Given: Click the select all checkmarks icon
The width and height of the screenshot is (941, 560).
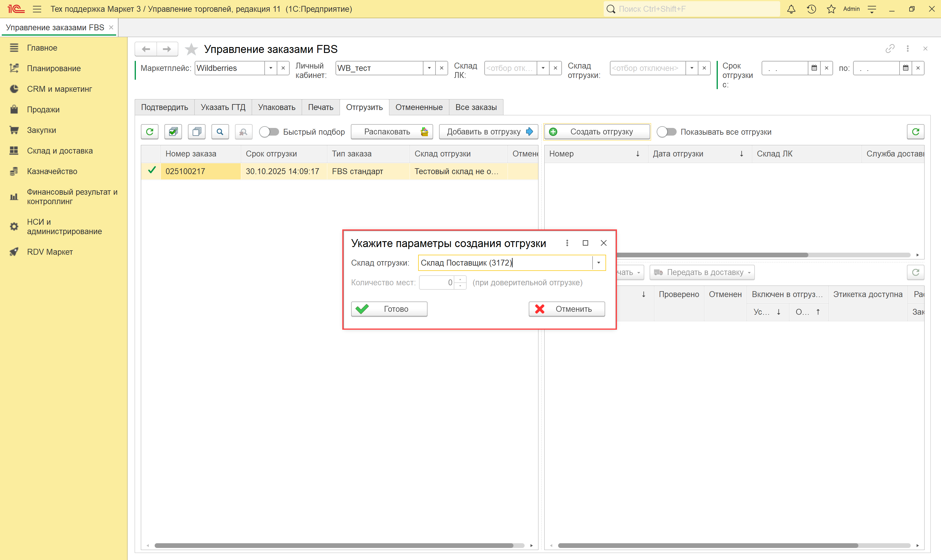Looking at the screenshot, I should 173,132.
